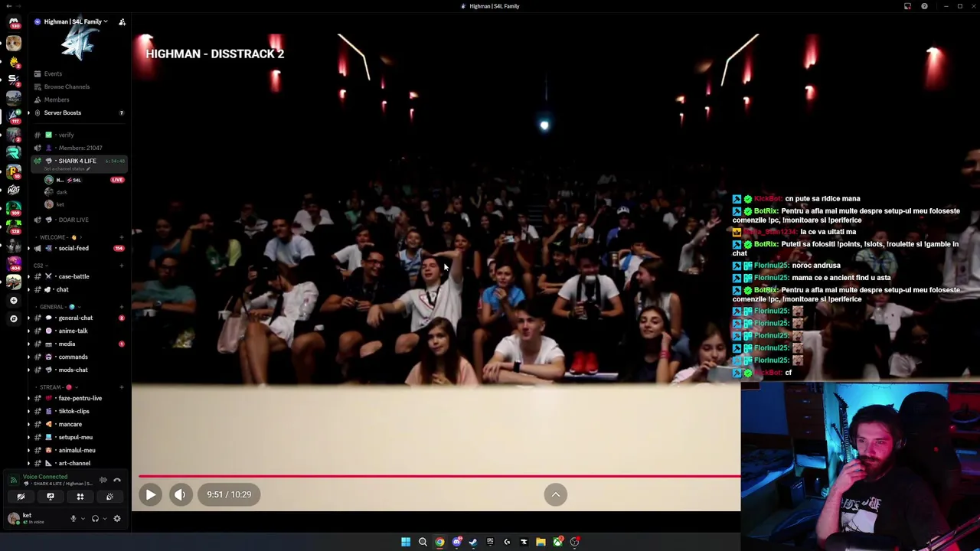The image size is (980, 551).
Task: Open setupul-meu channel
Action: pyautogui.click(x=79, y=437)
